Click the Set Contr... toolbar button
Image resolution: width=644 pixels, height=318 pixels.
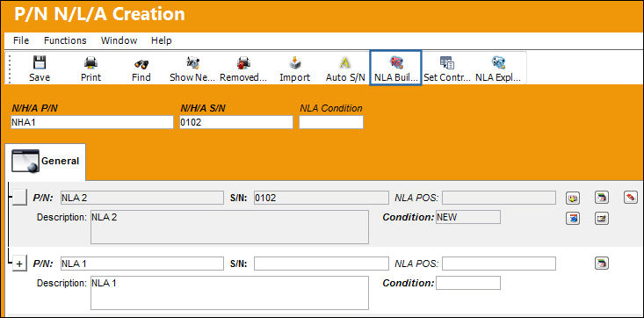447,69
